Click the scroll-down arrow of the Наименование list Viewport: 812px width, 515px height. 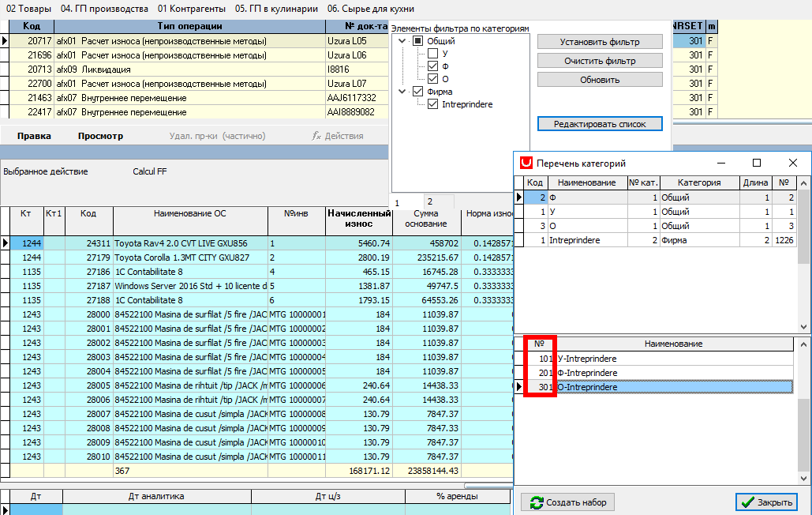click(x=803, y=479)
